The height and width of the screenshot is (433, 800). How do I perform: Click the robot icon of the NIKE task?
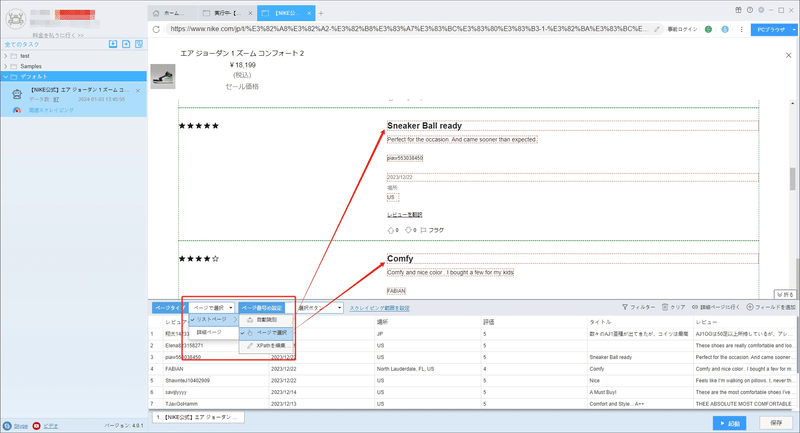pyautogui.click(x=17, y=94)
